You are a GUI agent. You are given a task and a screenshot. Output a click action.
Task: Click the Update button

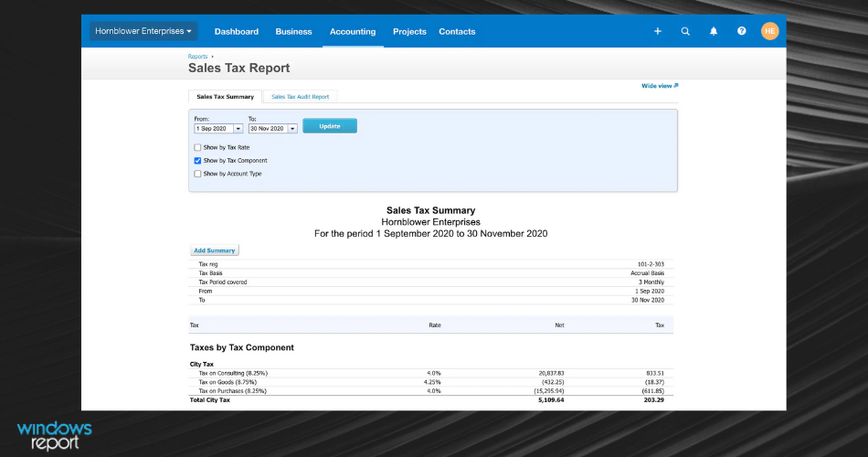click(x=329, y=126)
